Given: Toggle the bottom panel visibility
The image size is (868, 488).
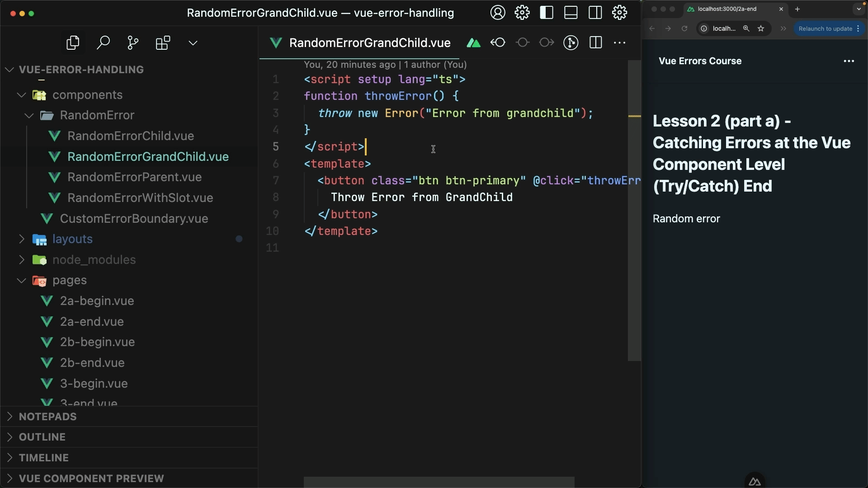Looking at the screenshot, I should 571,13.
